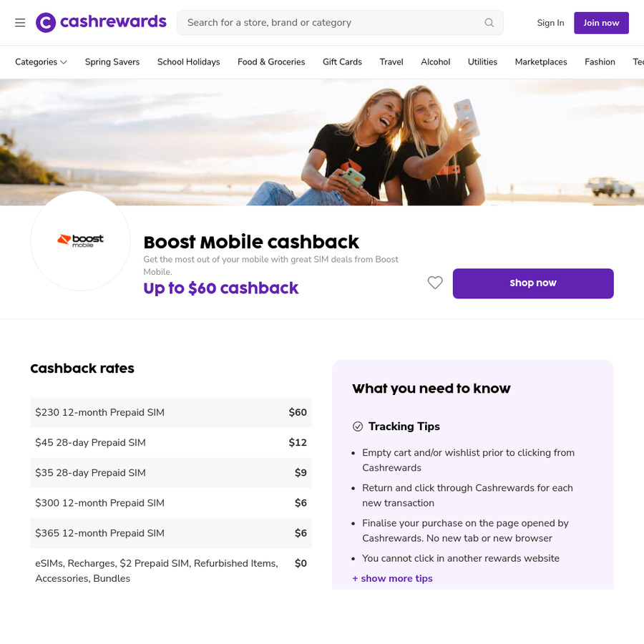This screenshot has height=644, width=644.
Task: Open the Food & Groceries category
Action: pos(271,62)
